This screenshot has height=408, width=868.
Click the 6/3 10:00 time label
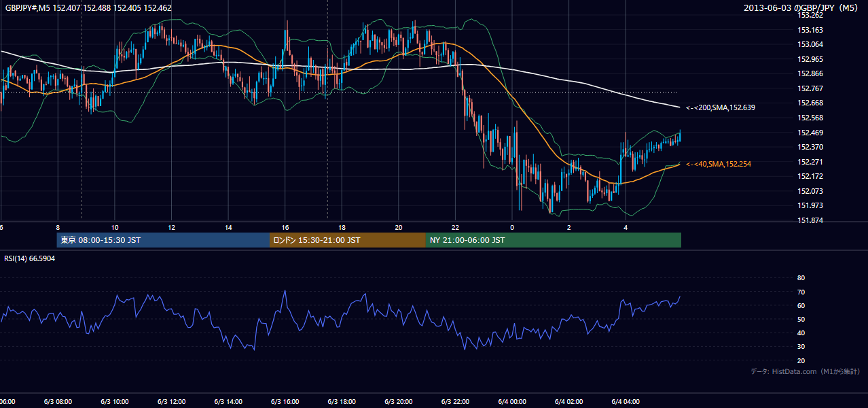[x=115, y=402]
